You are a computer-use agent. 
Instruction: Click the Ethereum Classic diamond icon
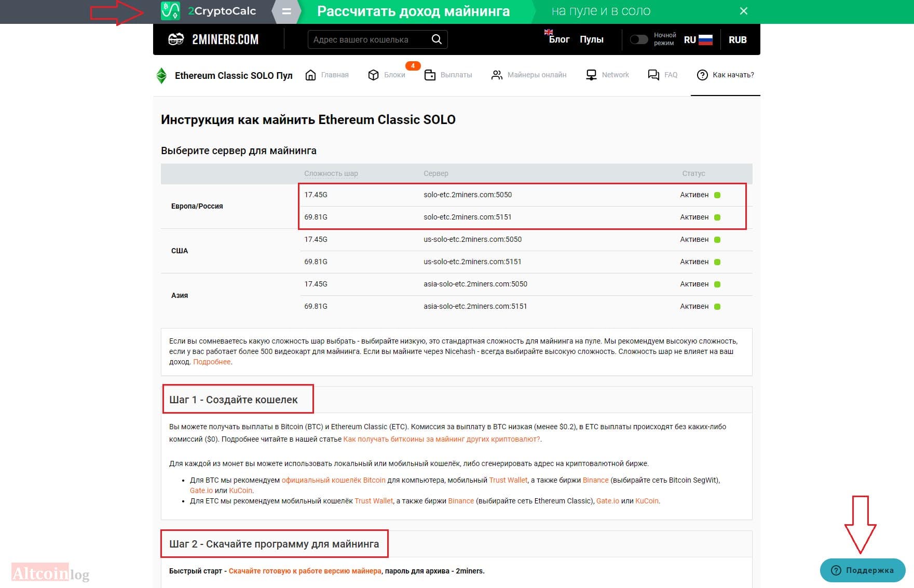click(161, 76)
